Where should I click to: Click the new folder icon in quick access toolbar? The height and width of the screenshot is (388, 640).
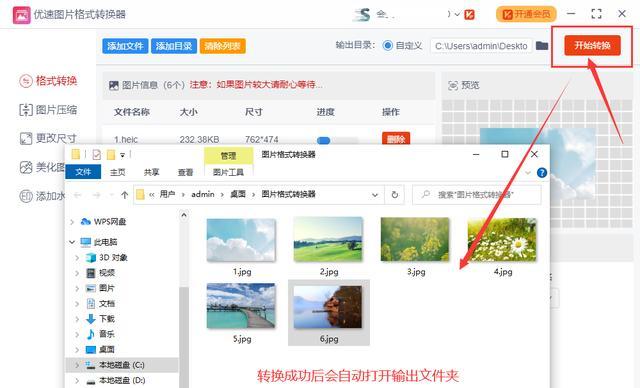[x=111, y=155]
